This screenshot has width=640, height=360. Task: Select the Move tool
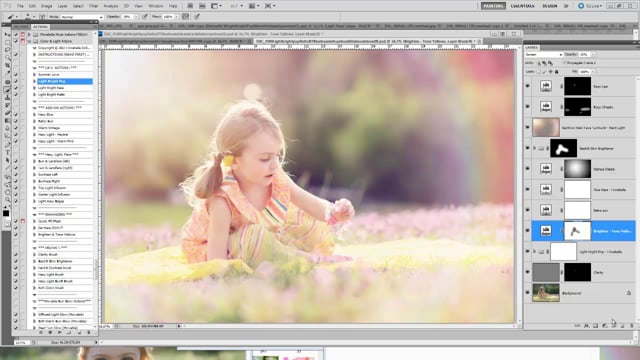[x=7, y=35]
